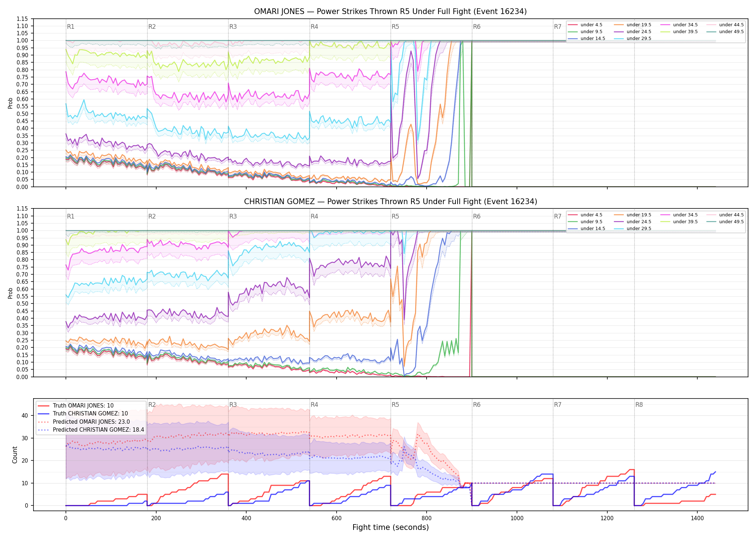This screenshot has width=756, height=540.
Task: Click the 'Count' y-axis label
Action: 15,455
